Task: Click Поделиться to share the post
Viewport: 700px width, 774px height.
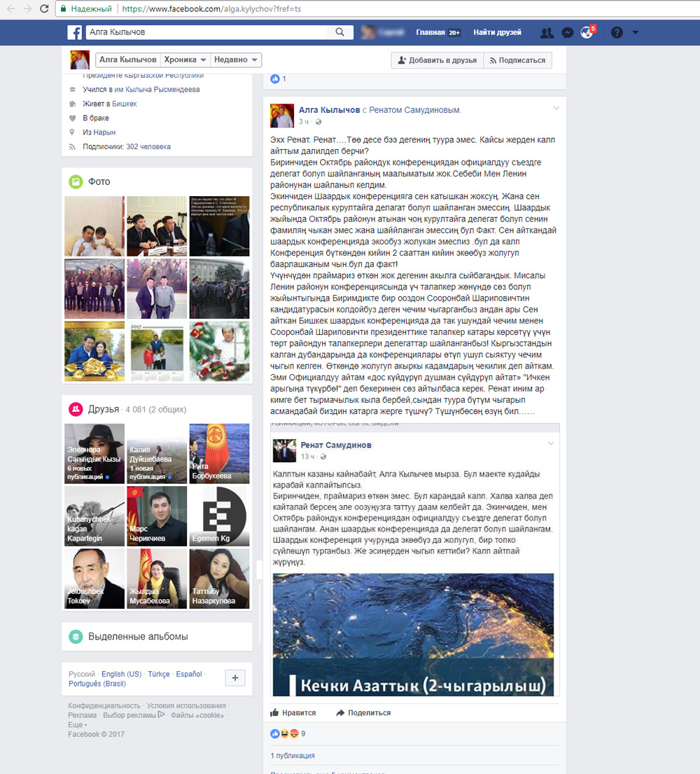Action: click(363, 713)
